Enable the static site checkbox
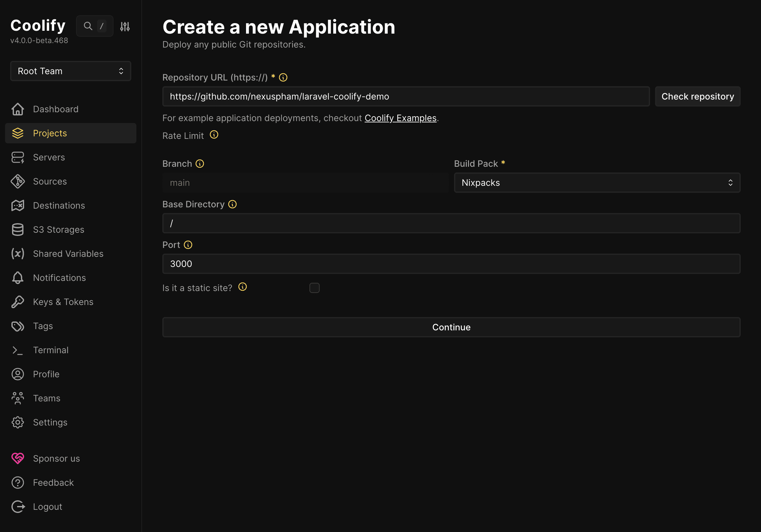Screen dimensions: 761x532 click(314, 288)
